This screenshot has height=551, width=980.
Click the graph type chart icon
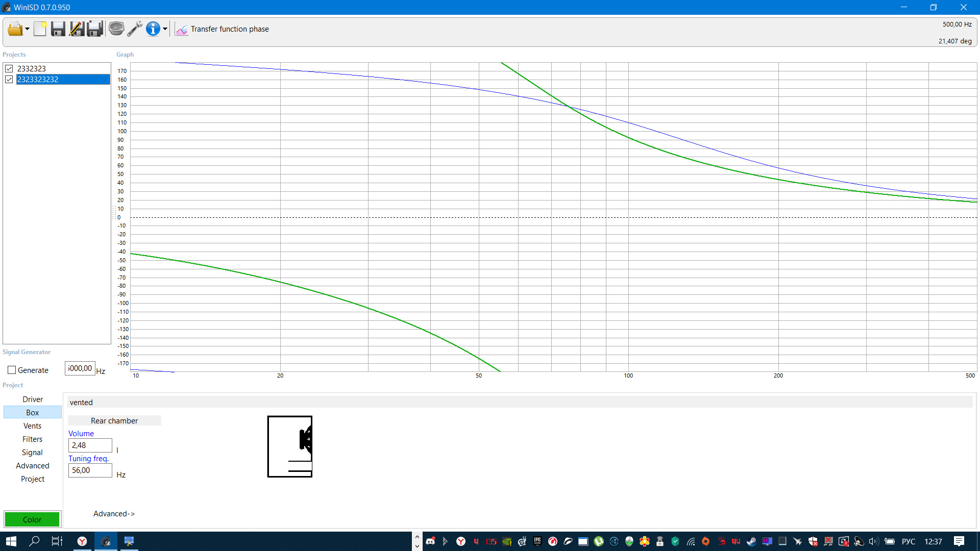(181, 30)
